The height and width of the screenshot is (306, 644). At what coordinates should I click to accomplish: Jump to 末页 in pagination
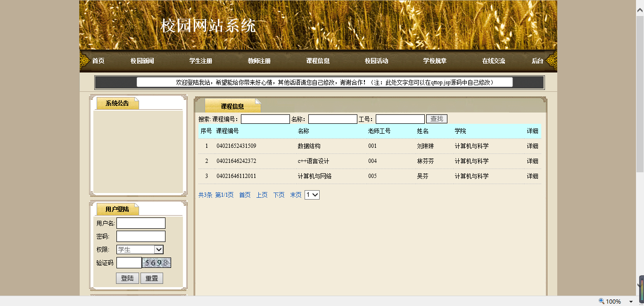pos(296,195)
